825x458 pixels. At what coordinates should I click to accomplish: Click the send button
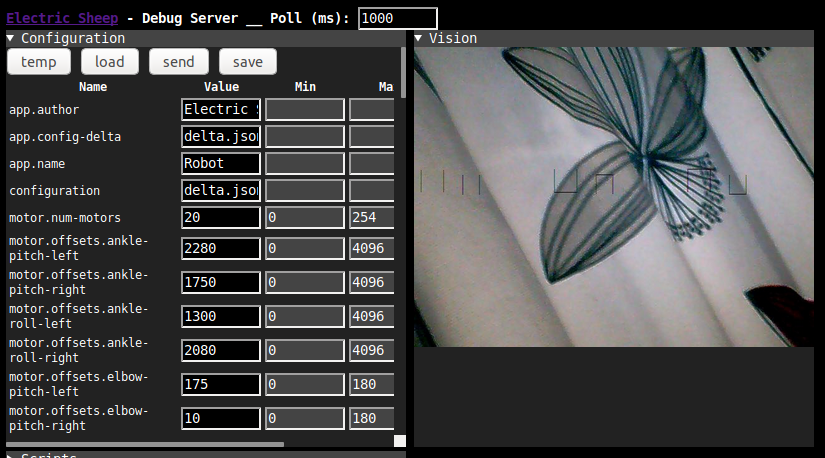tap(179, 62)
